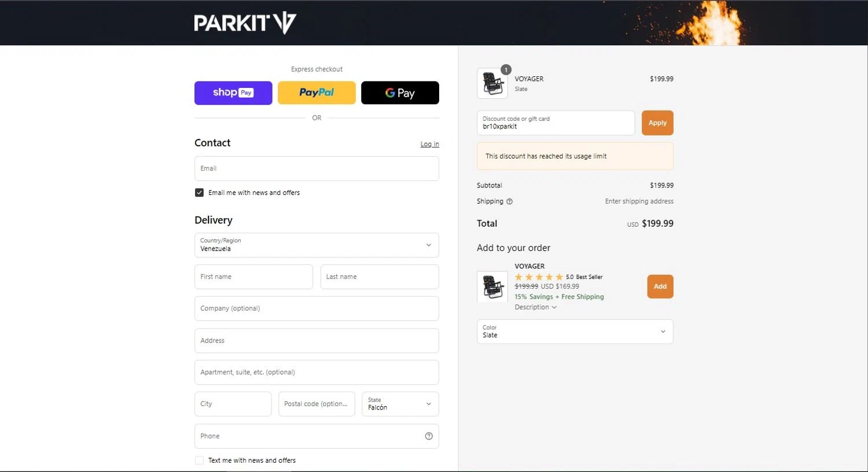Click the First name field
The image size is (868, 472).
coord(253,277)
